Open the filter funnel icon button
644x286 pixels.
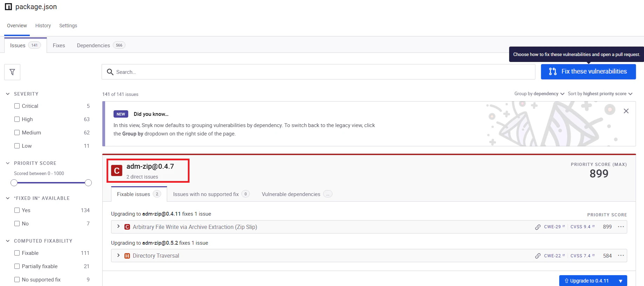tap(12, 72)
